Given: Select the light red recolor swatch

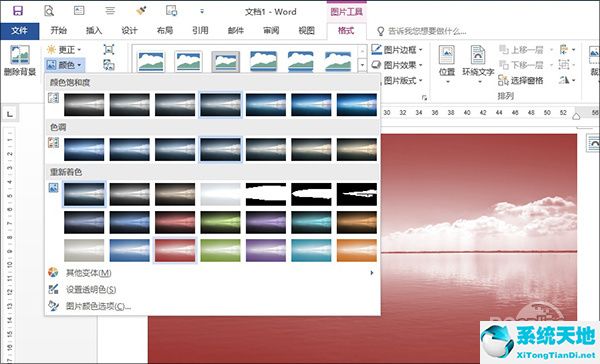Looking at the screenshot, I should tap(175, 251).
